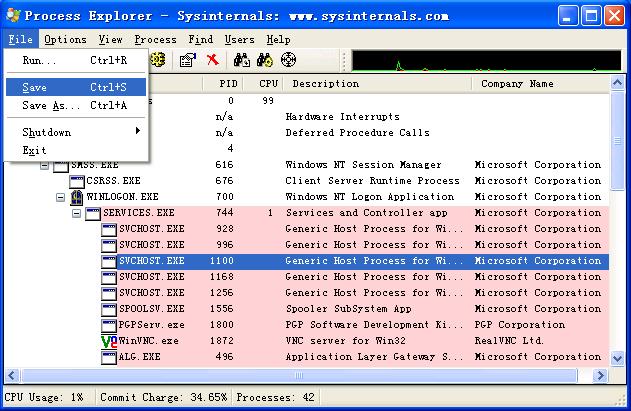Click the vertical scrollbar down arrow
Image resolution: width=631 pixels, height=411 pixels.
pos(617,358)
